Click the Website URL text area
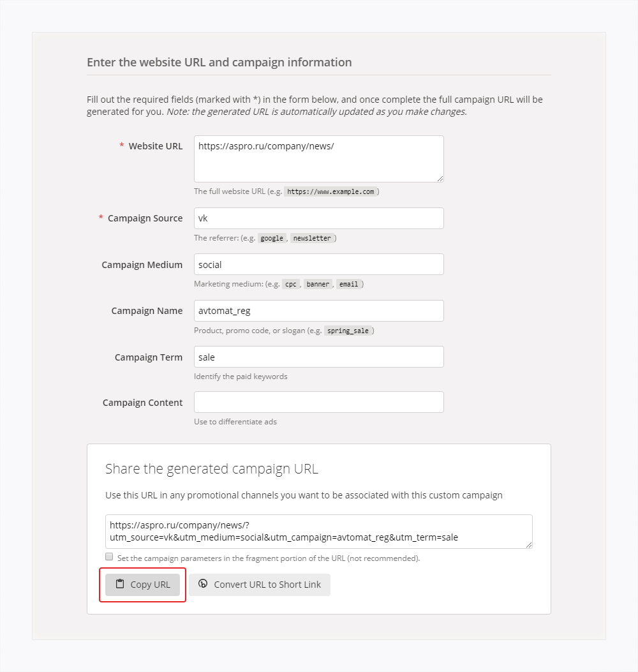 318,158
